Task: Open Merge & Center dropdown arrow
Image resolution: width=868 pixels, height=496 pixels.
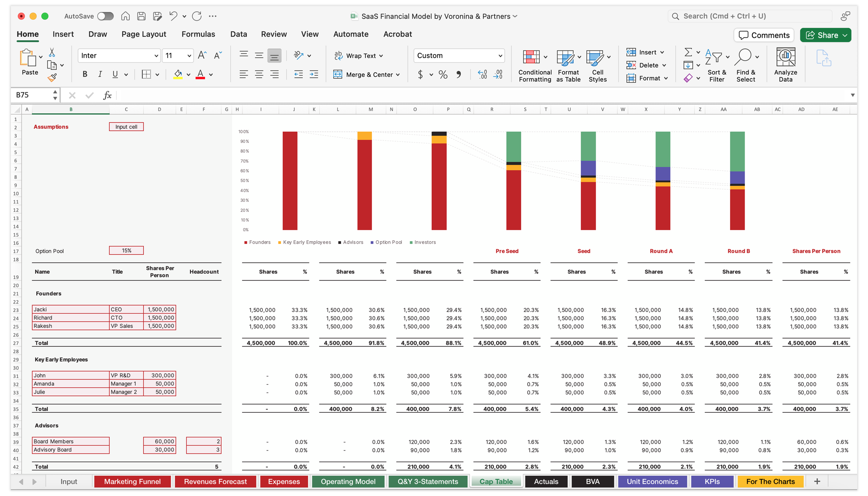Action: 398,75
